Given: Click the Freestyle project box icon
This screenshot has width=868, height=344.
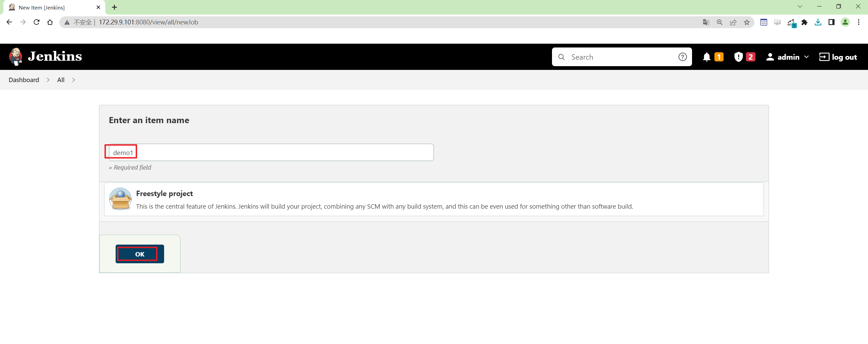Looking at the screenshot, I should 120,199.
